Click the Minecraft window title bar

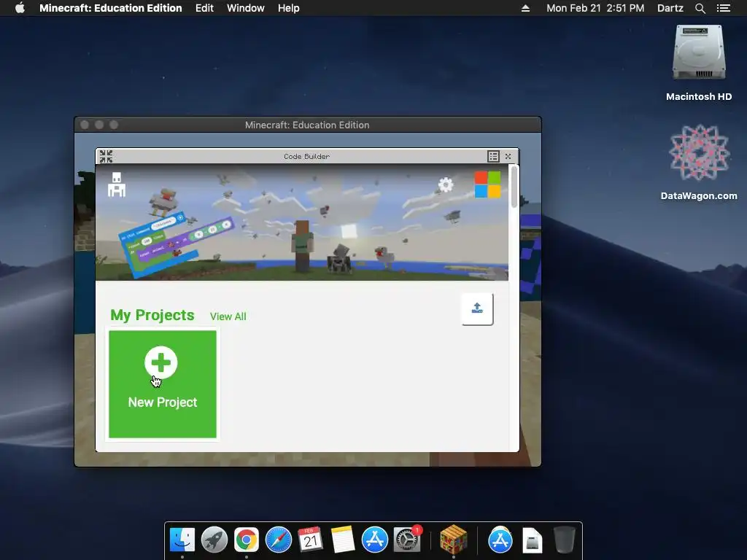pos(308,125)
